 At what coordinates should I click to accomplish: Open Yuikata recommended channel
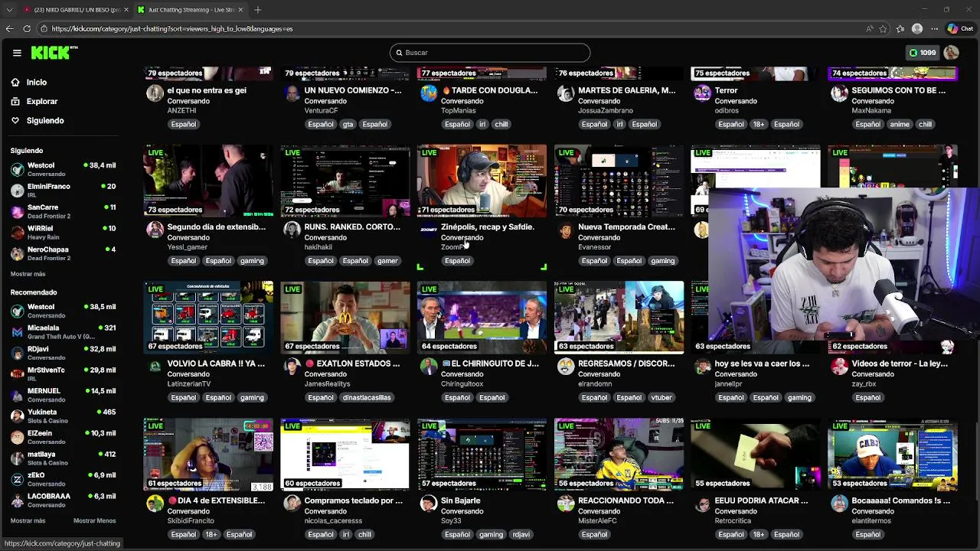click(x=63, y=416)
